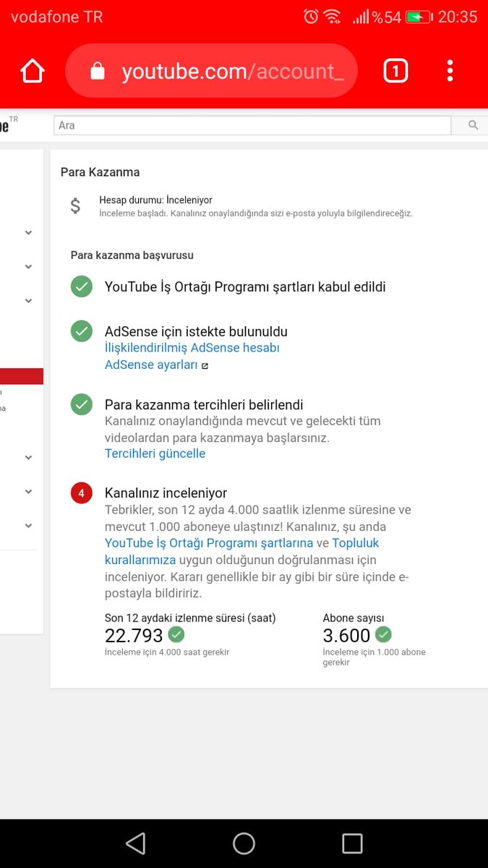Click check icon beside YouTube İş Ortağı Programı şartları
Viewport: 488px width, 868px height.
[82, 286]
